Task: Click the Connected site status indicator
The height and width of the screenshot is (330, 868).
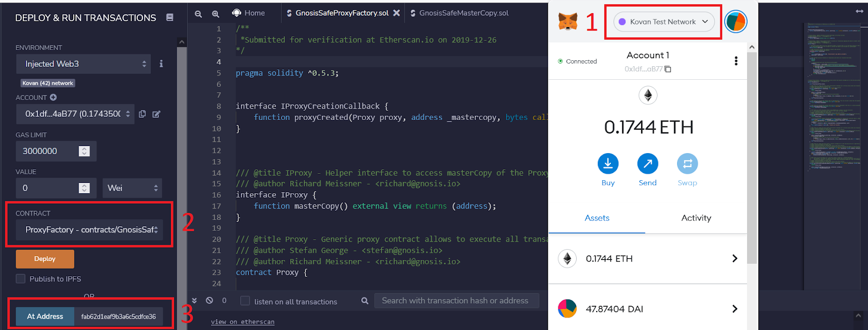Action: point(577,61)
